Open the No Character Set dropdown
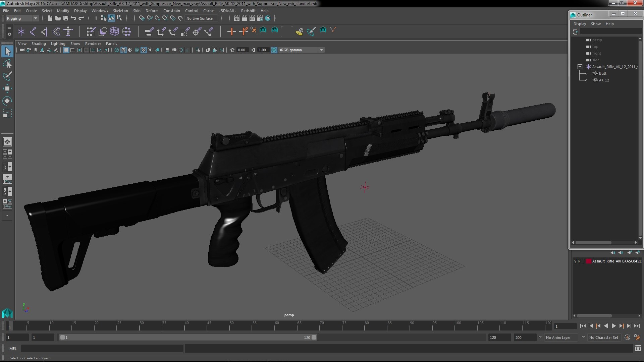 pyautogui.click(x=604, y=338)
